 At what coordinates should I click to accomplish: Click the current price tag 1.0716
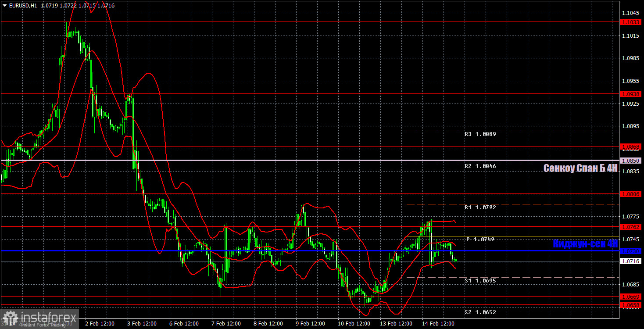[x=631, y=261]
